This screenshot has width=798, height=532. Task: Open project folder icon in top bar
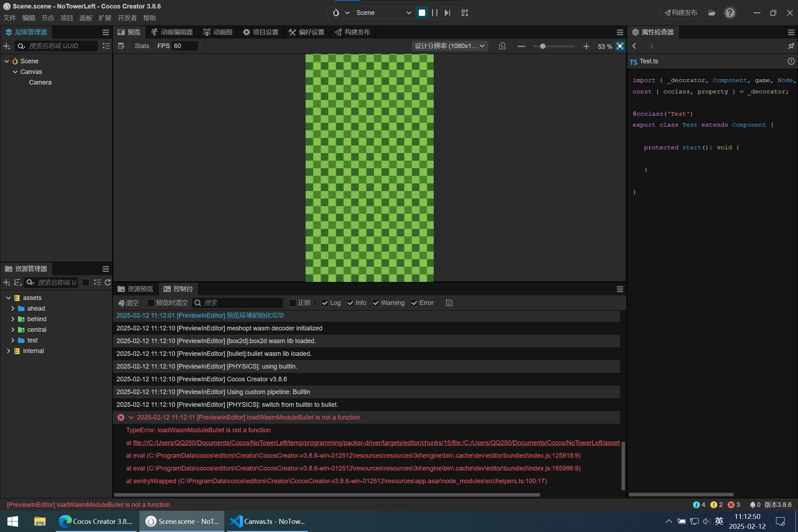[712, 13]
